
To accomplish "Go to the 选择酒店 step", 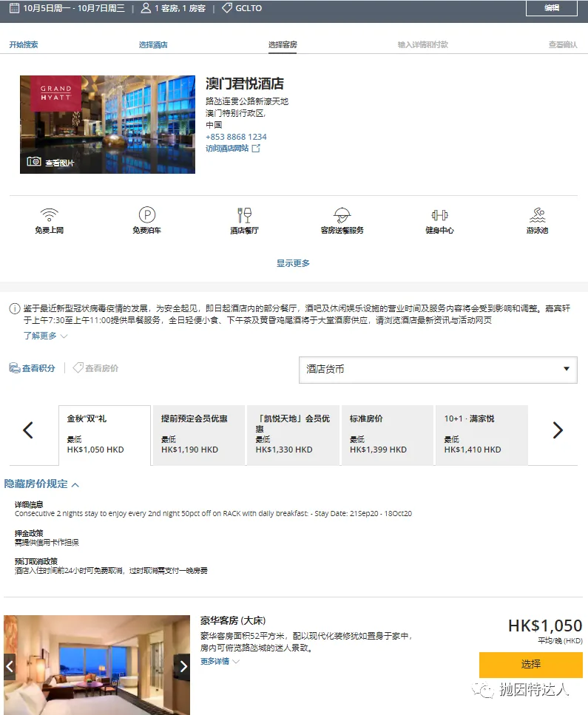I will [153, 44].
